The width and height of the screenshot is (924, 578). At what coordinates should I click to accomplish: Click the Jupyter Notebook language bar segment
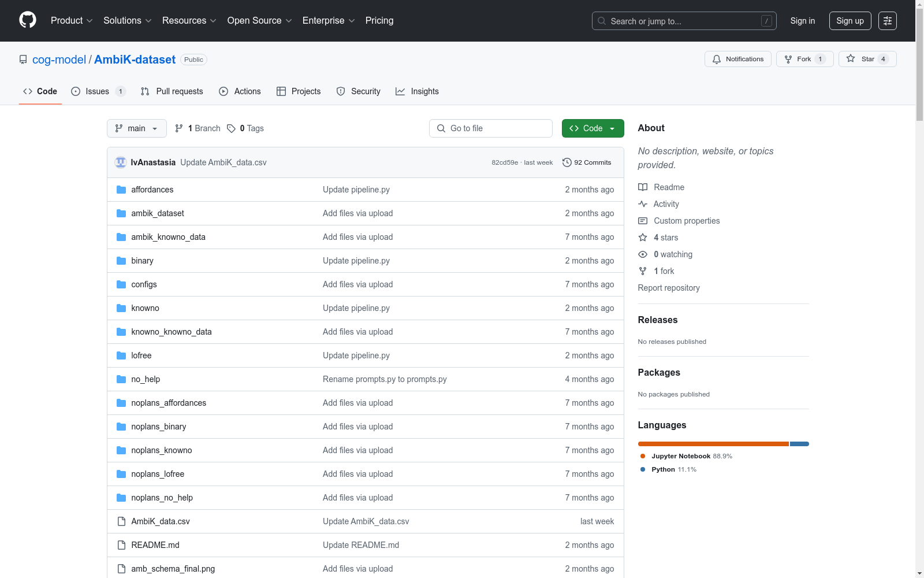tap(713, 444)
